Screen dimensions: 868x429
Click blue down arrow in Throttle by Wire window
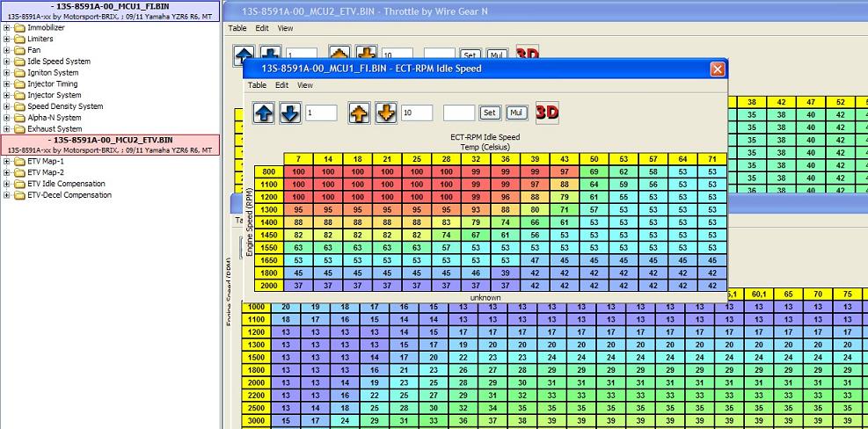coord(270,55)
